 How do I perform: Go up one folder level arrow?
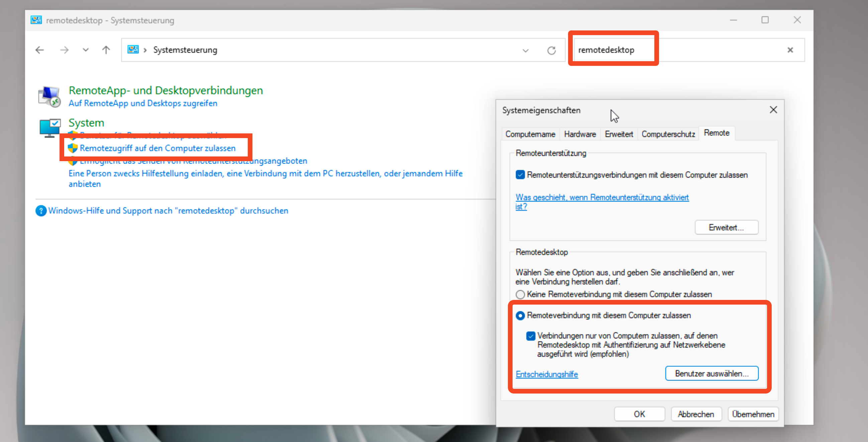tap(106, 50)
